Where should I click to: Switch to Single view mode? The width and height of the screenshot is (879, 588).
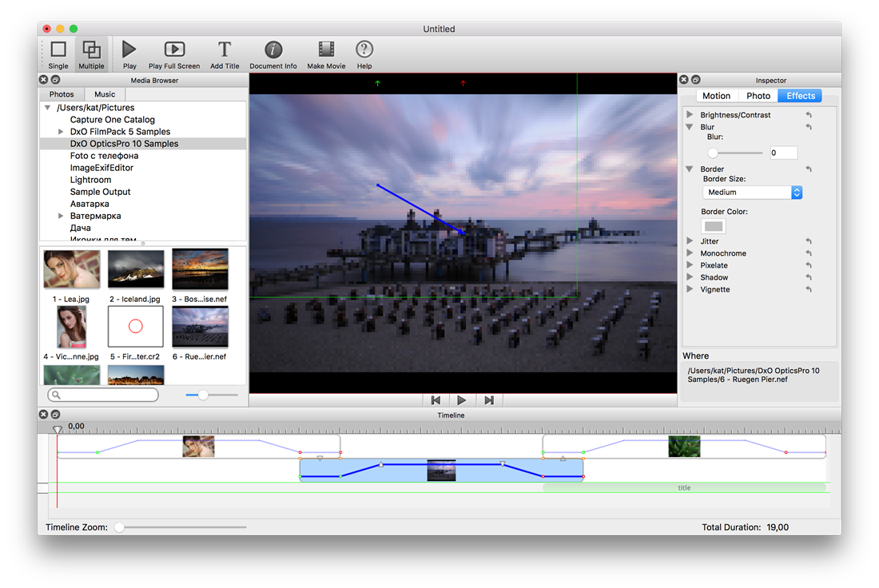[x=58, y=50]
